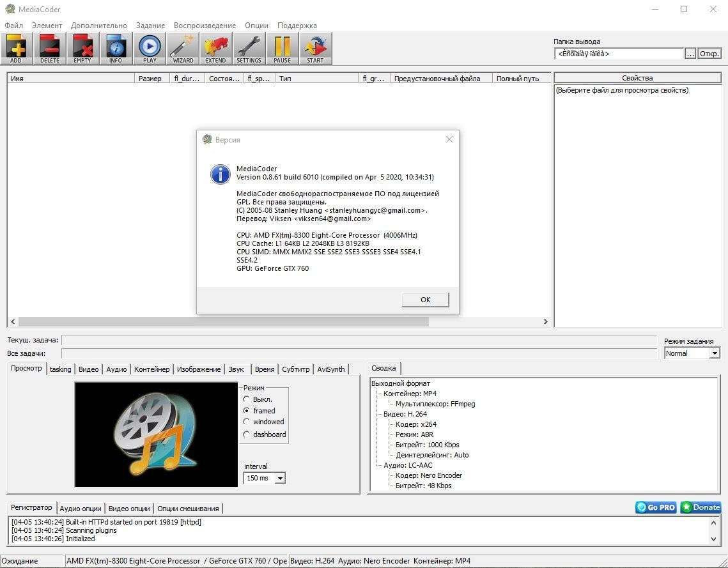
Task: Click the PAUSE toolbar icon
Action: [x=283, y=49]
